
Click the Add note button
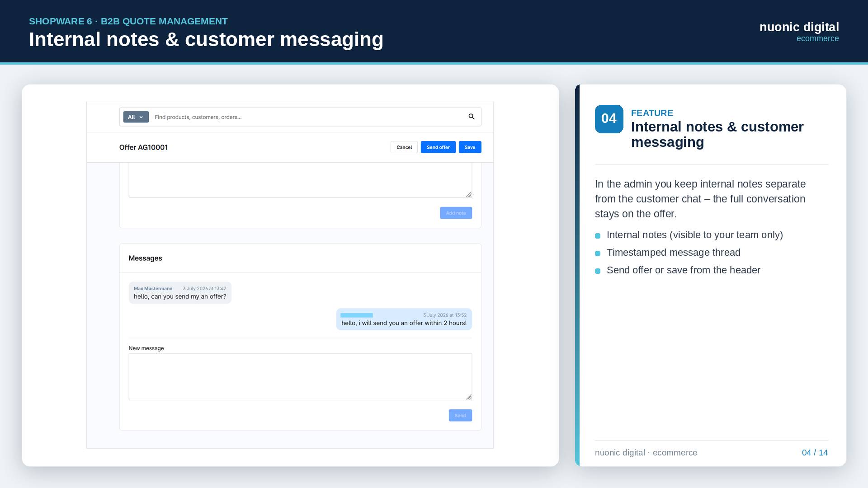456,213
